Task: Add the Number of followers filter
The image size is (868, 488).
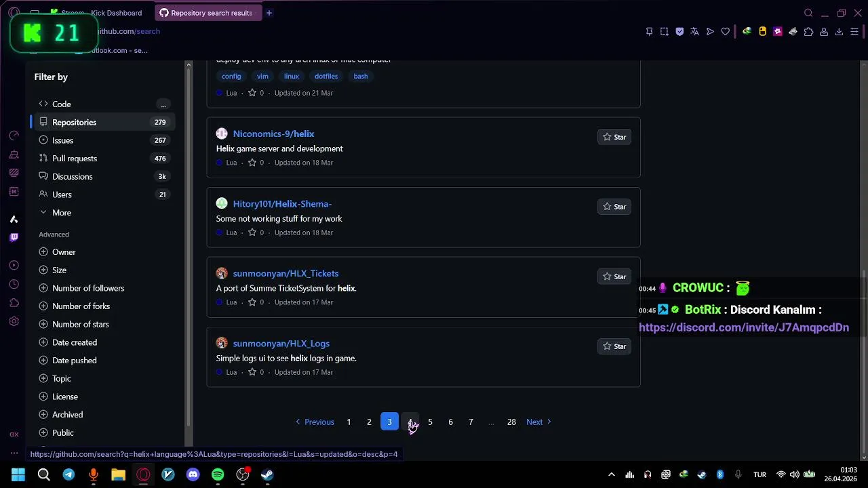Action: [x=81, y=288]
